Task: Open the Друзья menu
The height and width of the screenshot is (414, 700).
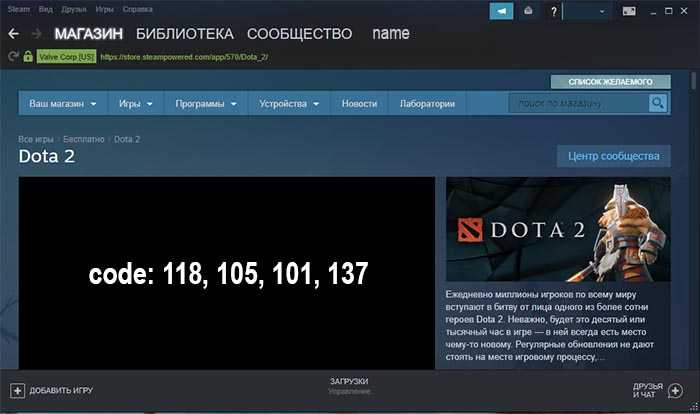Action: [x=74, y=9]
